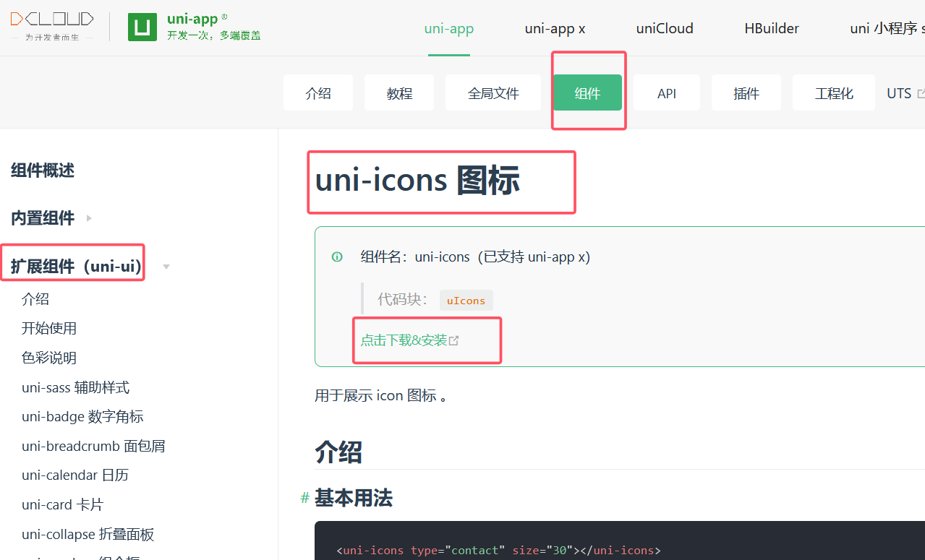The width and height of the screenshot is (925, 560).
Task: Click the uIcons code block tag
Action: tap(466, 301)
